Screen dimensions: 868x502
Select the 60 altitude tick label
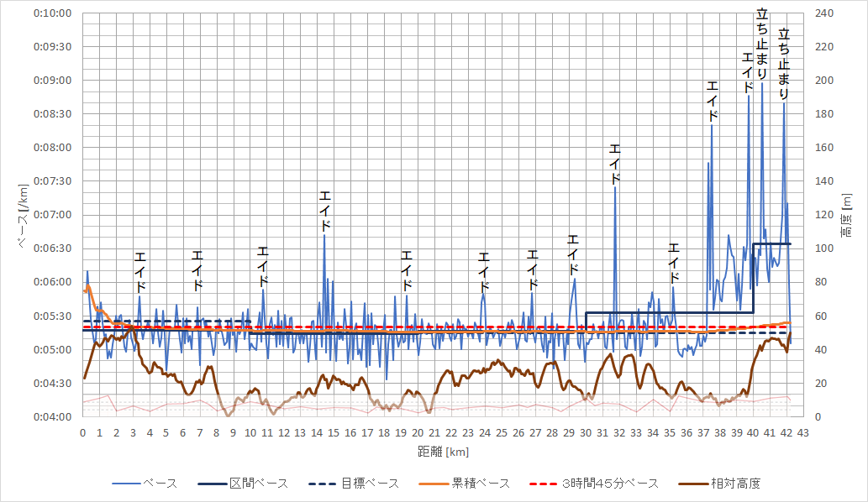pyautogui.click(x=822, y=316)
